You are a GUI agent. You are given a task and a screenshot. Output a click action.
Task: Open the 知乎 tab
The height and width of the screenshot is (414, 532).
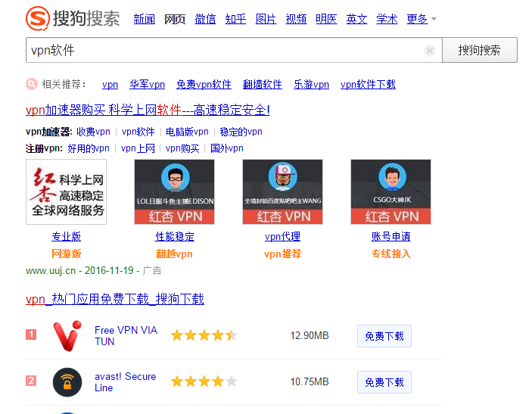pyautogui.click(x=235, y=19)
